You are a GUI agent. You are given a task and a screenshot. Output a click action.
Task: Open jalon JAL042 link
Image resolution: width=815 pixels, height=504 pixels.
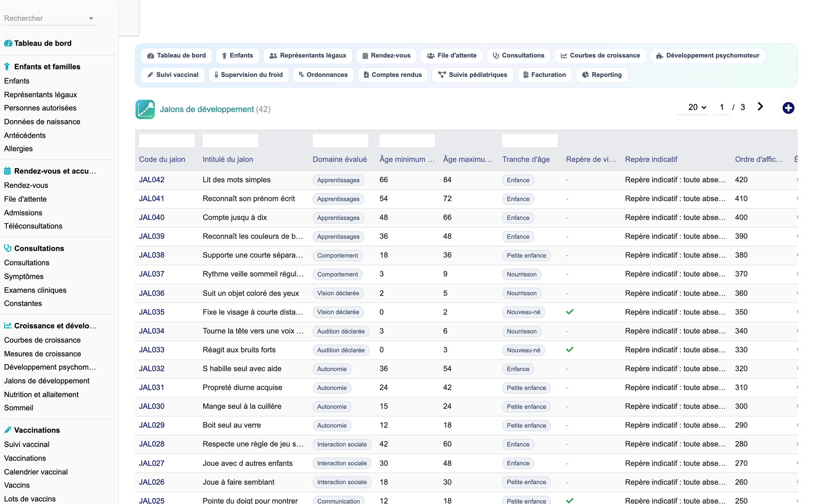(152, 180)
